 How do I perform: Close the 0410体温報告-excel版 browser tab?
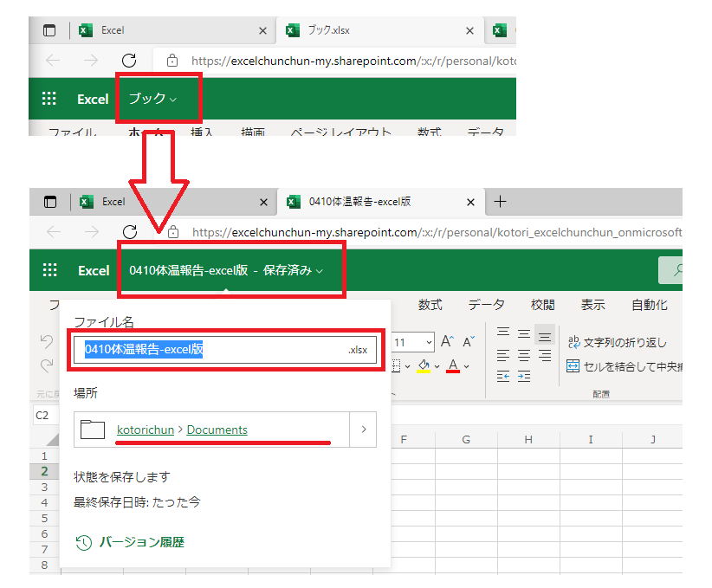tap(471, 202)
